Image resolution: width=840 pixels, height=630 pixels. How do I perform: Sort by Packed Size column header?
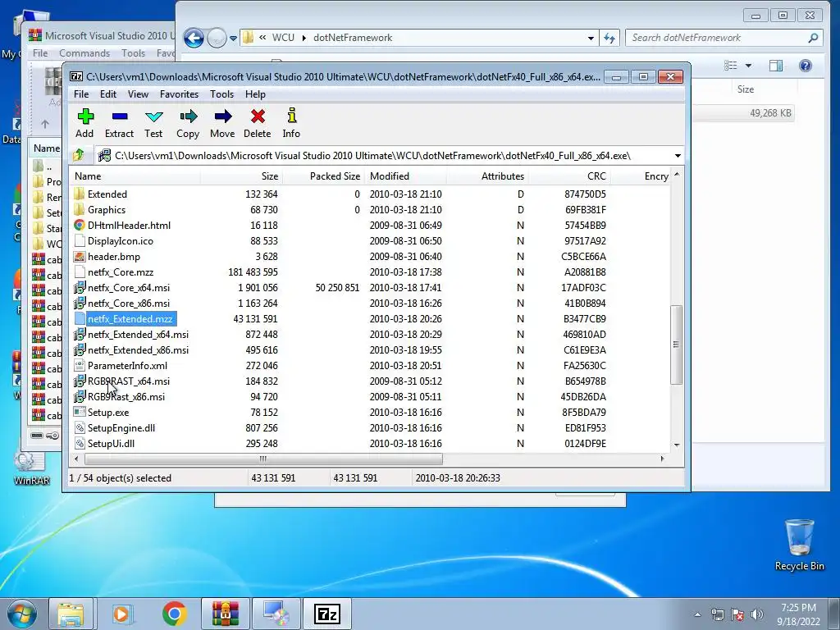[323, 176]
